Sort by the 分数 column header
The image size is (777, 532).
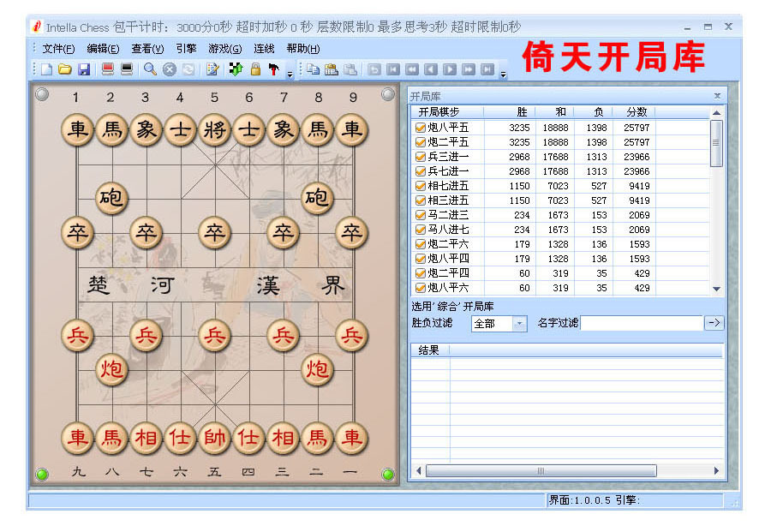click(634, 112)
